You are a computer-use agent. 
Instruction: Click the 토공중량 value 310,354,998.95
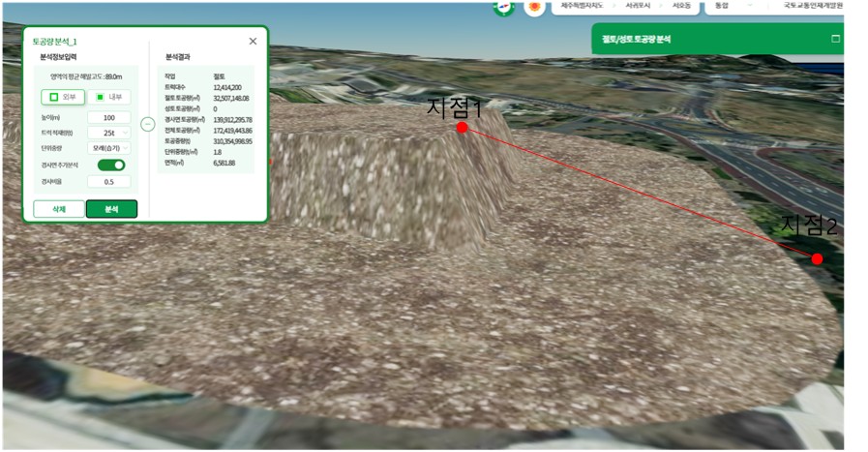(232, 141)
